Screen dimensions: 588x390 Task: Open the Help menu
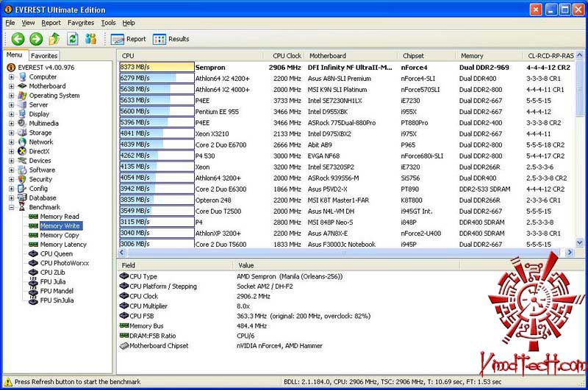(x=129, y=23)
